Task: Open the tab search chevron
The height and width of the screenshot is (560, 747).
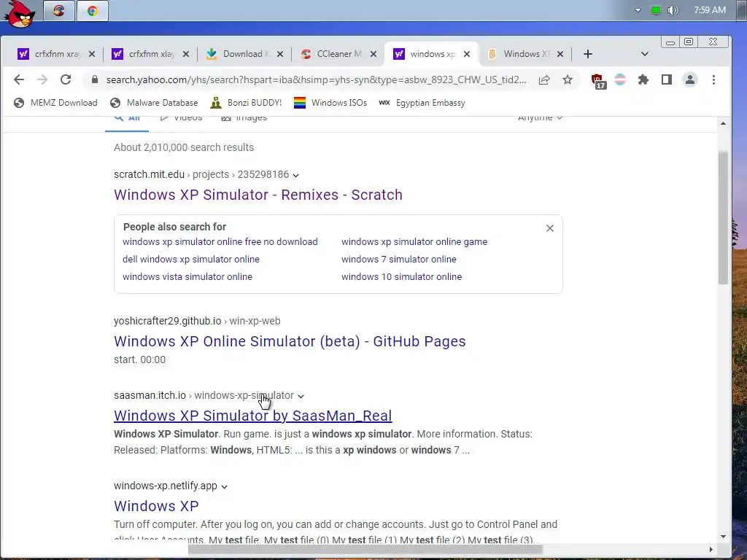Action: point(645,54)
